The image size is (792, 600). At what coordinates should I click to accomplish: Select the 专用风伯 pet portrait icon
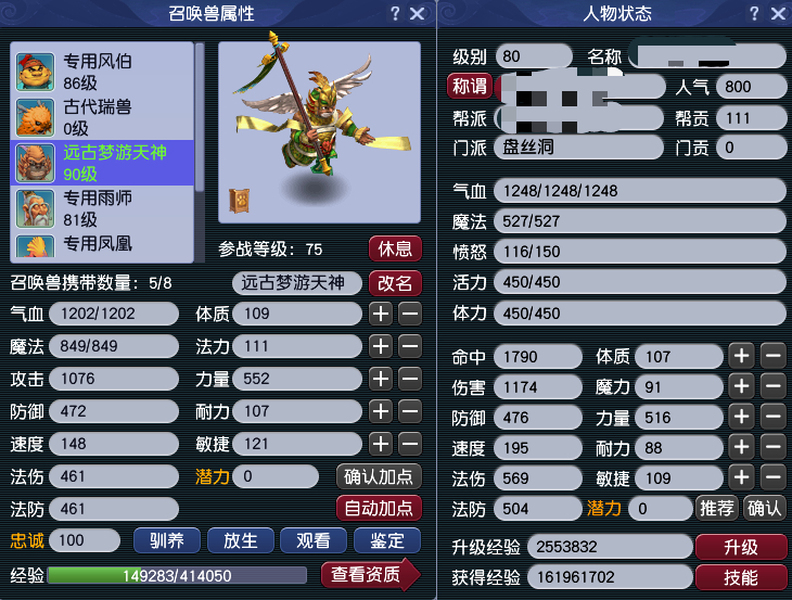coord(35,72)
